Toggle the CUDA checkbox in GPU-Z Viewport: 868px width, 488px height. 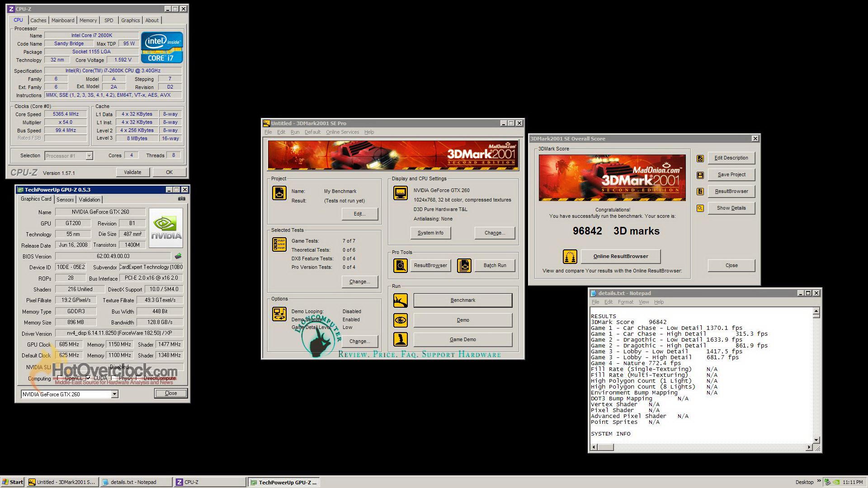(x=88, y=378)
